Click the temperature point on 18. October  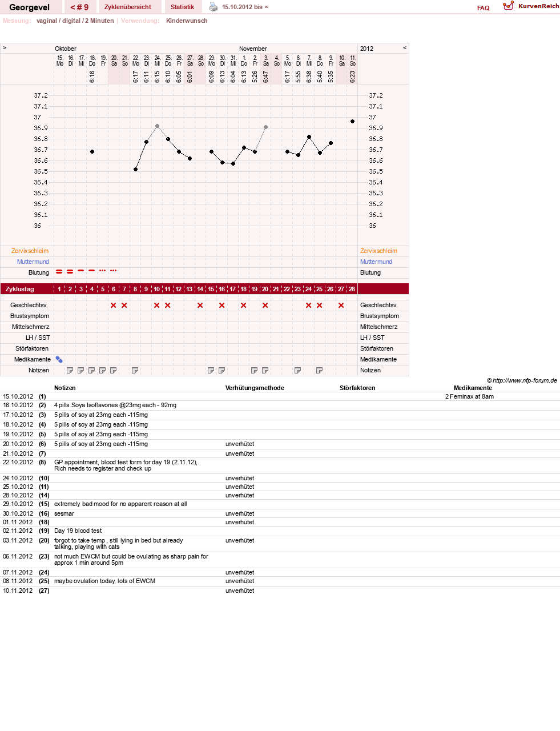(92, 151)
